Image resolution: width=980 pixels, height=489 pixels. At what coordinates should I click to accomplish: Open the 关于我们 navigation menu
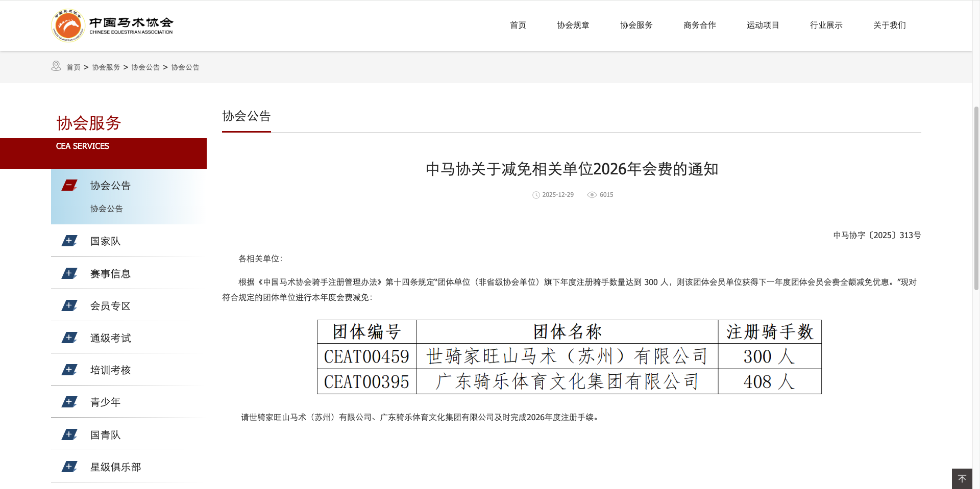(890, 25)
